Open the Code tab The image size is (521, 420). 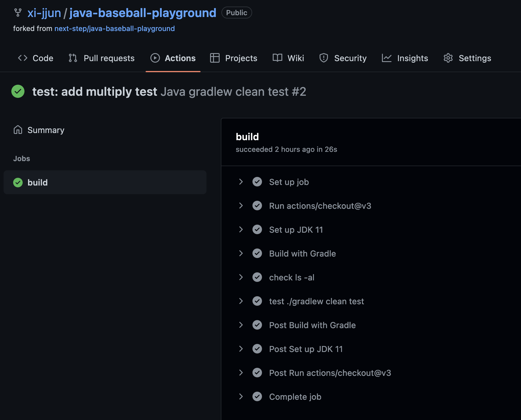click(36, 58)
